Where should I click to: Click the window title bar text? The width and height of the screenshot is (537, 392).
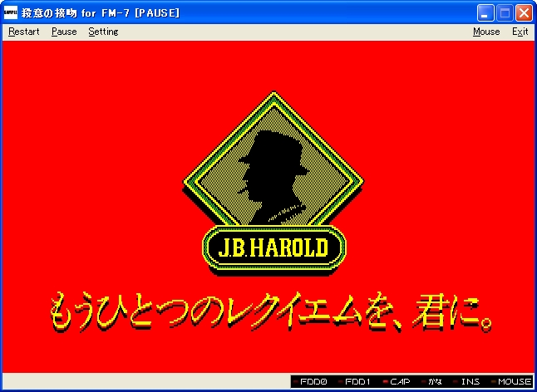[100, 13]
